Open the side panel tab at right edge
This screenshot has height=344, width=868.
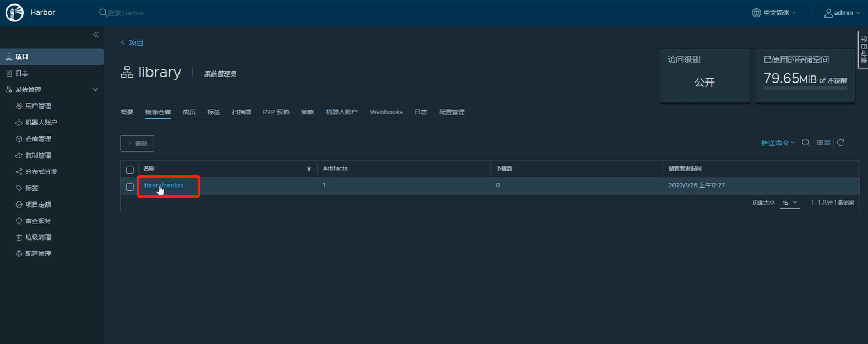pyautogui.click(x=864, y=50)
